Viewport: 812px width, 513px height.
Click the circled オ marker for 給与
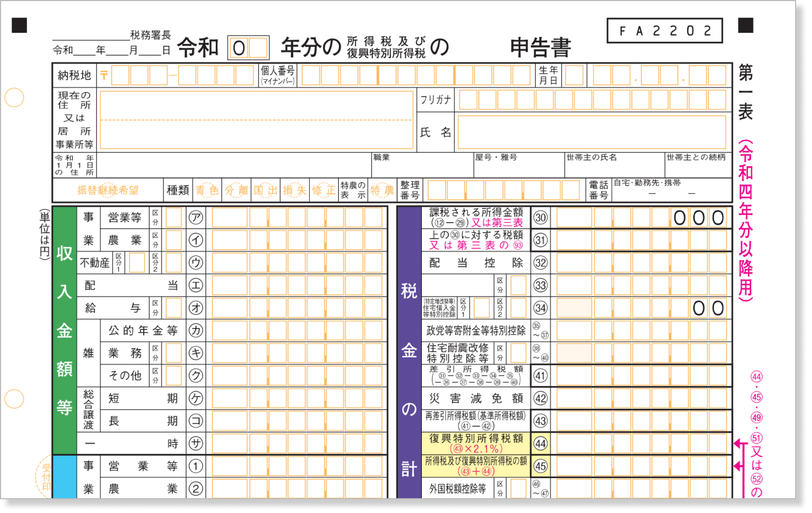[196, 308]
